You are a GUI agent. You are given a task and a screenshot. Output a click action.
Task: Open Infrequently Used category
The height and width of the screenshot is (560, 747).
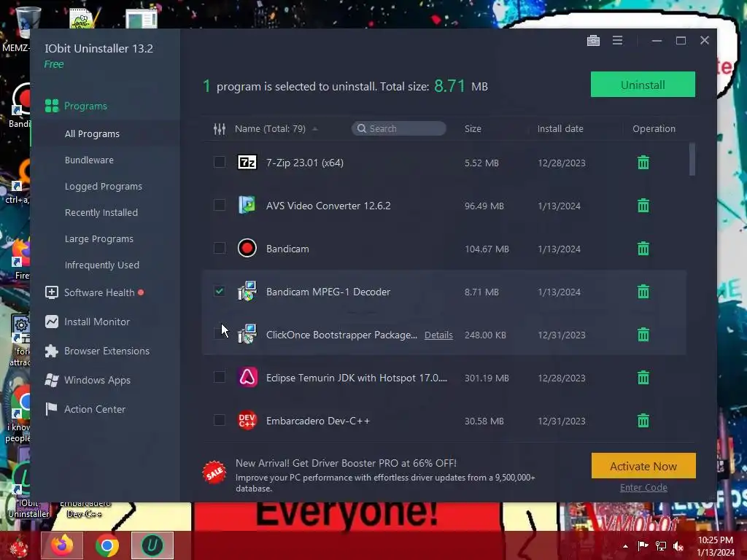point(102,265)
